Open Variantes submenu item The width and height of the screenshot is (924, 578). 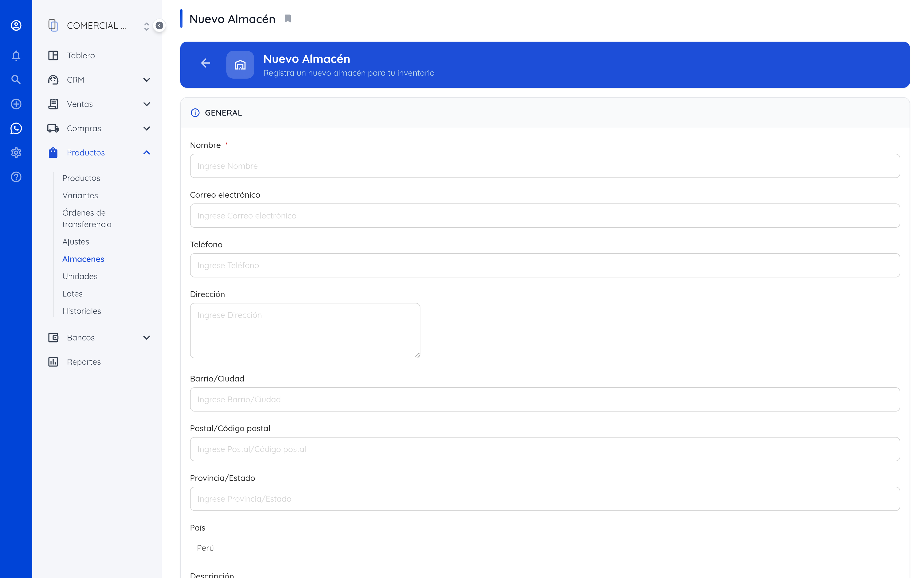click(x=80, y=195)
